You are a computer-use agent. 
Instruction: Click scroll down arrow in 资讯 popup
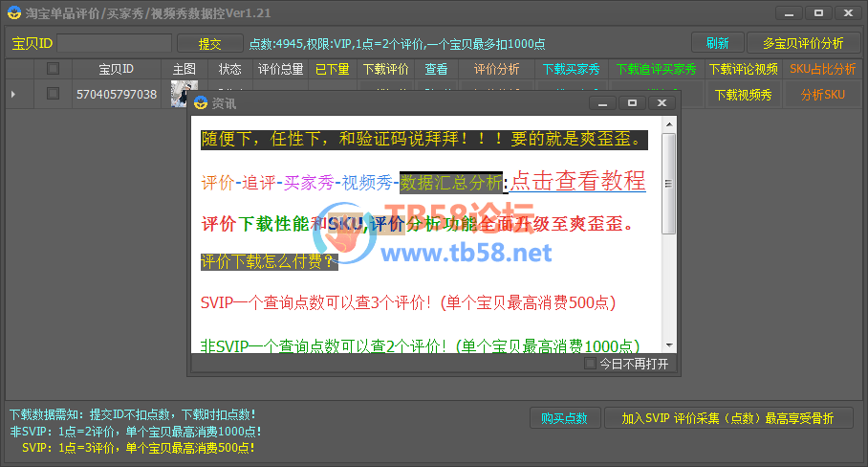[669, 345]
